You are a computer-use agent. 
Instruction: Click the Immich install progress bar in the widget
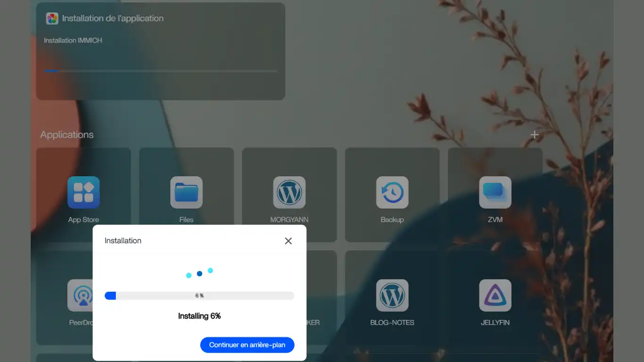(160, 71)
